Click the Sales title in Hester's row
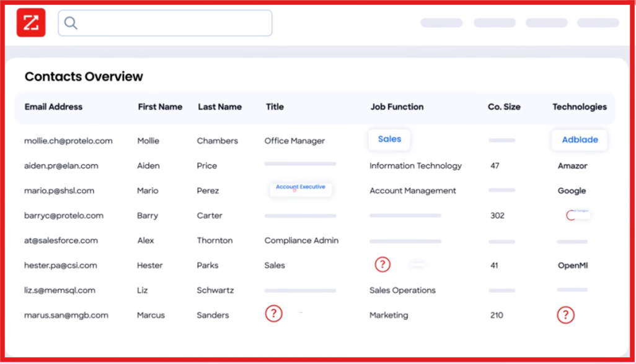 coord(275,266)
